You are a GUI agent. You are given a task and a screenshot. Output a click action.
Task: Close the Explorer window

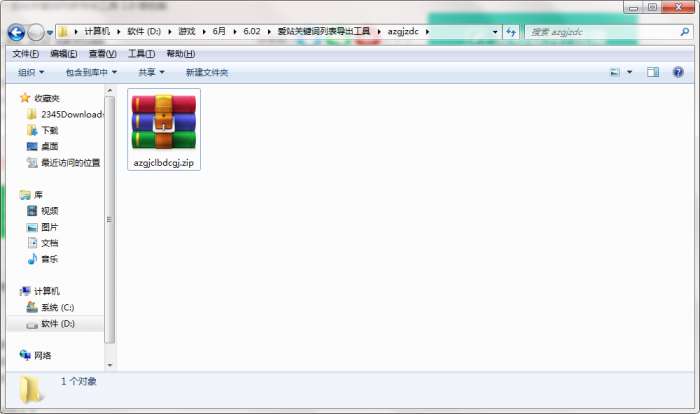(678, 8)
